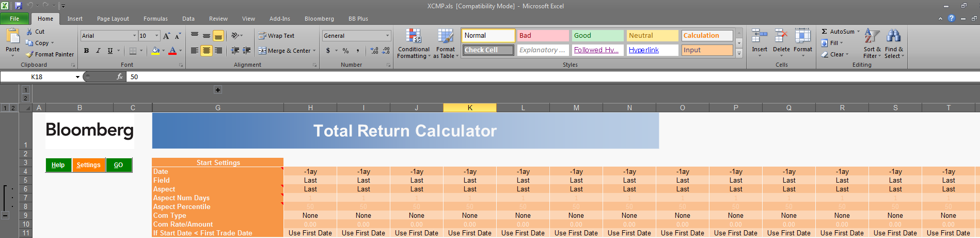
Task: Click the Orientation text-rotate icon
Action: (235, 36)
